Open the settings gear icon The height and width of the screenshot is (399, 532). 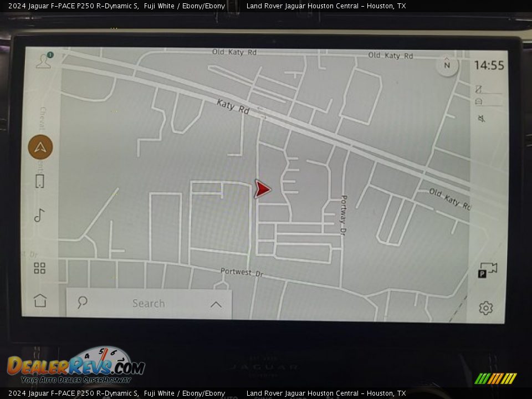[x=486, y=308]
